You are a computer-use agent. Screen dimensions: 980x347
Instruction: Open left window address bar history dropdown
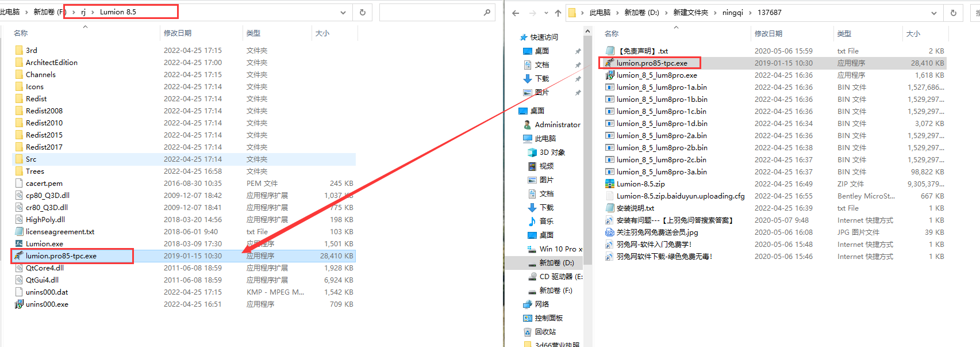pos(343,12)
